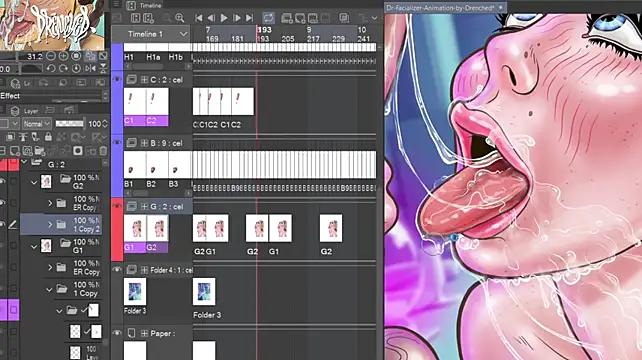Adjust the layer opacity slider

point(70,123)
